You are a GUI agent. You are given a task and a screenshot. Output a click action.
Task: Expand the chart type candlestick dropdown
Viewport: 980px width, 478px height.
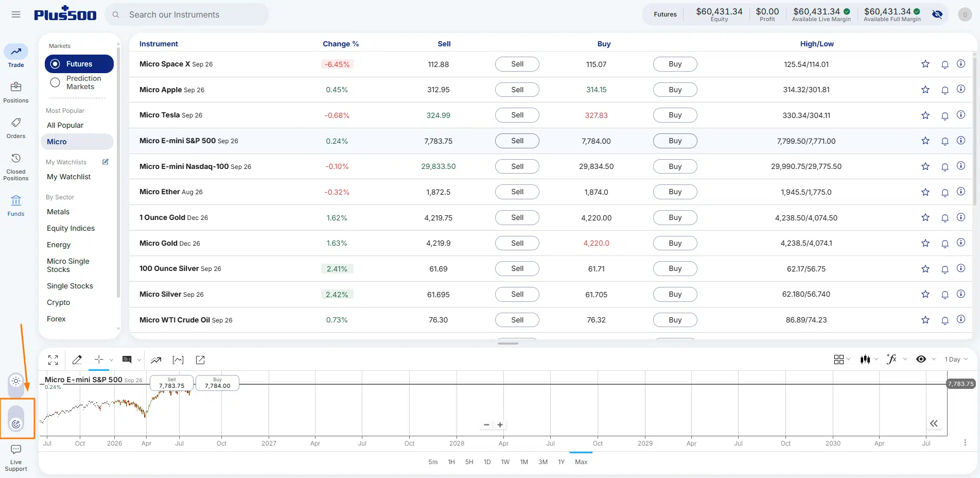[x=869, y=360]
